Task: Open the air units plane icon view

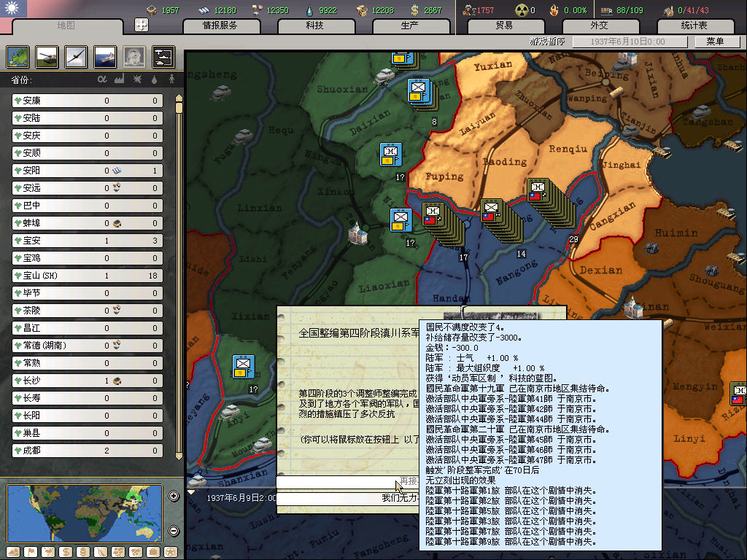Action: pyautogui.click(x=76, y=56)
